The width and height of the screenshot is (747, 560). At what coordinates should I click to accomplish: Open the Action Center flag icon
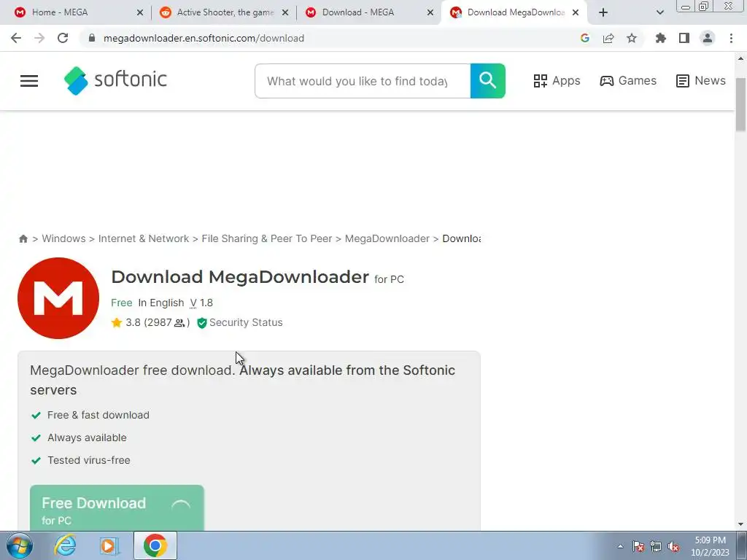click(x=638, y=546)
